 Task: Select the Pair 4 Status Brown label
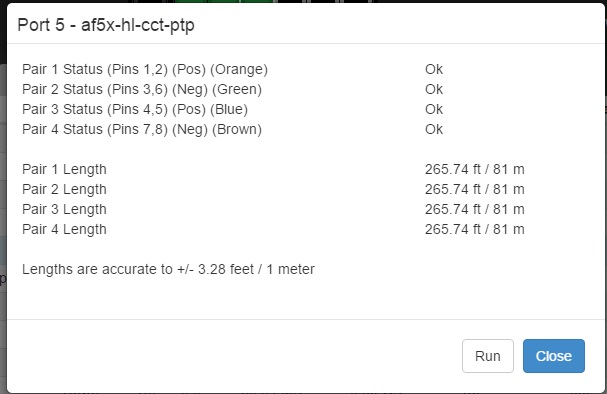142,129
